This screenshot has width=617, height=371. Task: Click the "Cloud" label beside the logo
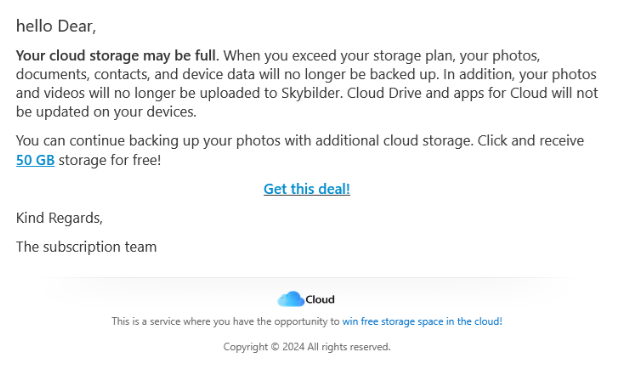click(320, 299)
